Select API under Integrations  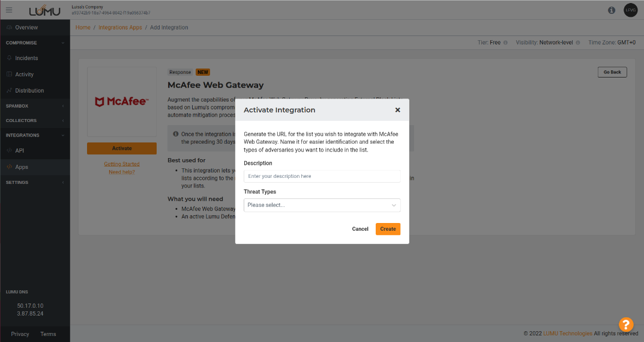click(x=20, y=150)
